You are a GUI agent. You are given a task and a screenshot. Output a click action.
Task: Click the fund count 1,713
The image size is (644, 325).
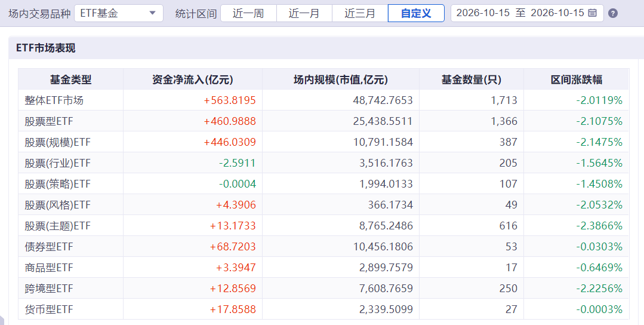pyautogui.click(x=504, y=100)
